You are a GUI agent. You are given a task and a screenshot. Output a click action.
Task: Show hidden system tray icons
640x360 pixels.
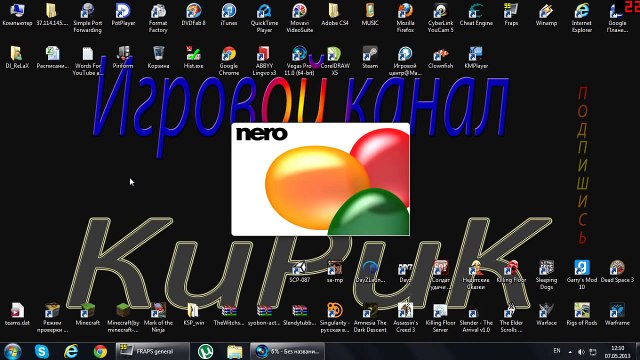coord(570,351)
